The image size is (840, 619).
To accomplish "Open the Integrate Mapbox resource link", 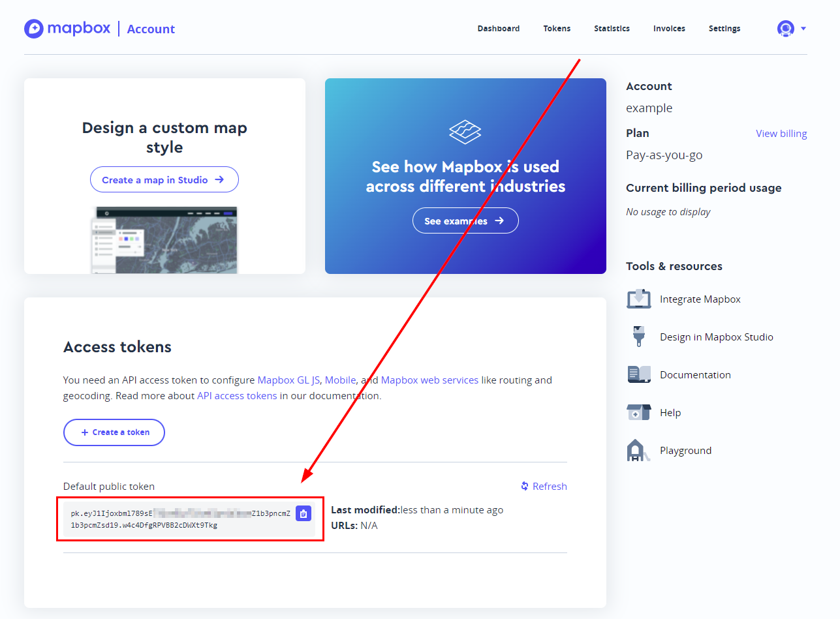I will tap(700, 299).
